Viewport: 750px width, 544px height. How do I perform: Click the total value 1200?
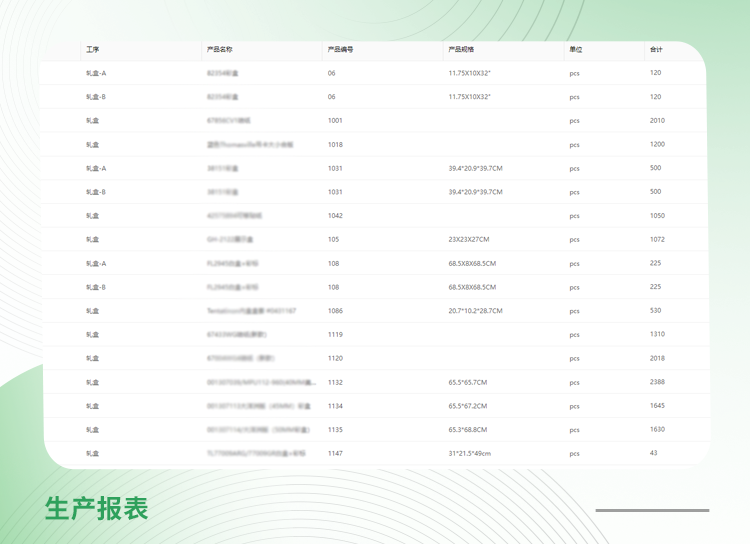(657, 144)
